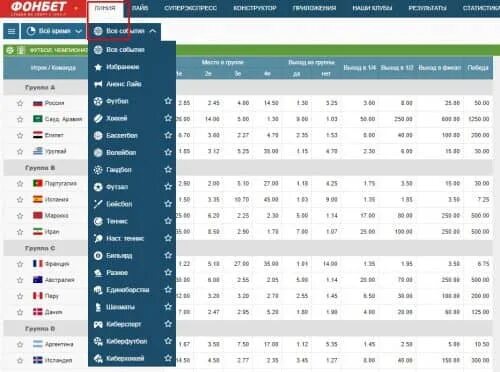
Task: Click the 'Победа' column header
Action: pyautogui.click(x=478, y=68)
